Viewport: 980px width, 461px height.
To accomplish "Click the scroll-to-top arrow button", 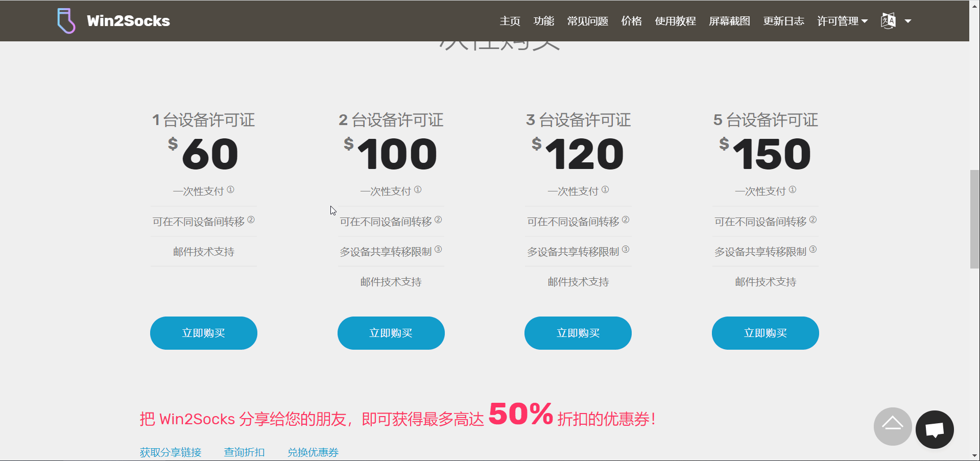I will 892,426.
